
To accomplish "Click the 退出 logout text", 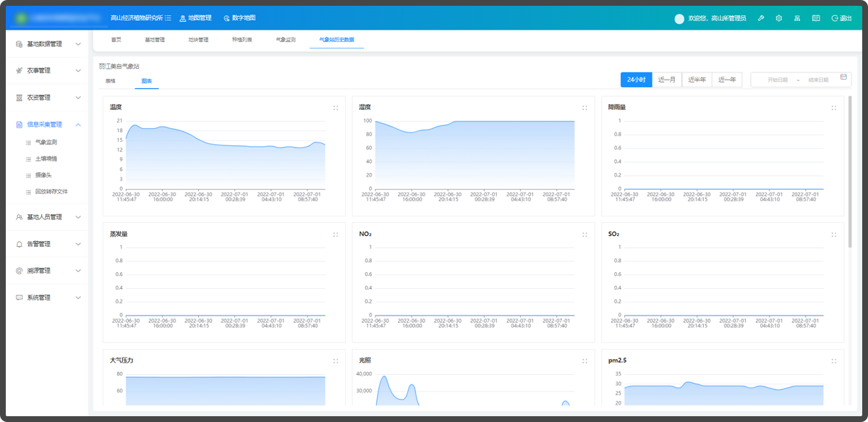I will click(846, 18).
